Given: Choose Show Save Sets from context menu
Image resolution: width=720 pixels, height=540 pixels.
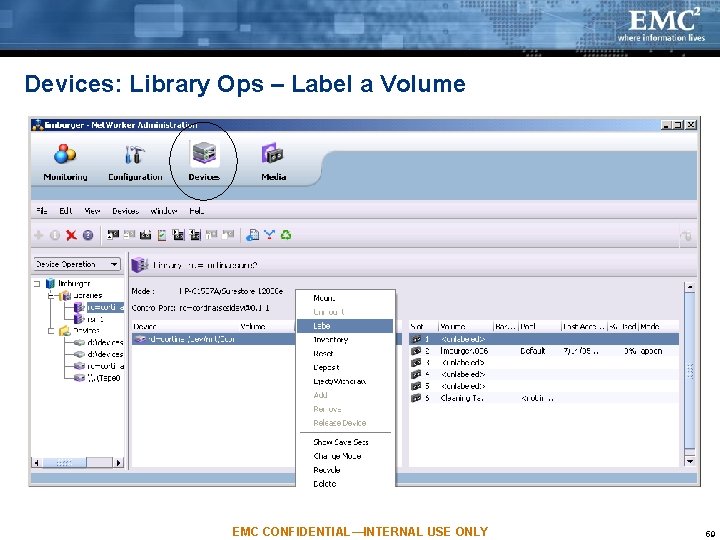Looking at the screenshot, I should point(345,442).
